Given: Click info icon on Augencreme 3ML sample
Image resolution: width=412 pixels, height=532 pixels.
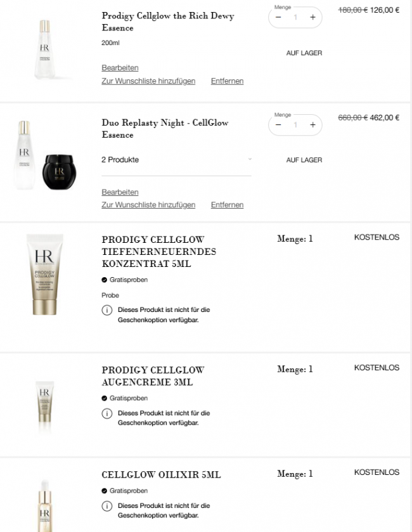Looking at the screenshot, I should (x=107, y=413).
